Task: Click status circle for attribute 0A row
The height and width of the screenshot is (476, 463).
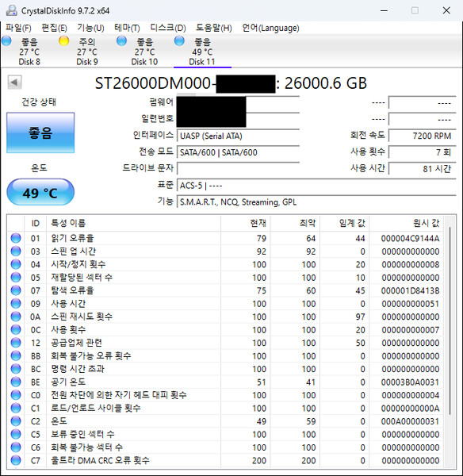Action: [16, 317]
